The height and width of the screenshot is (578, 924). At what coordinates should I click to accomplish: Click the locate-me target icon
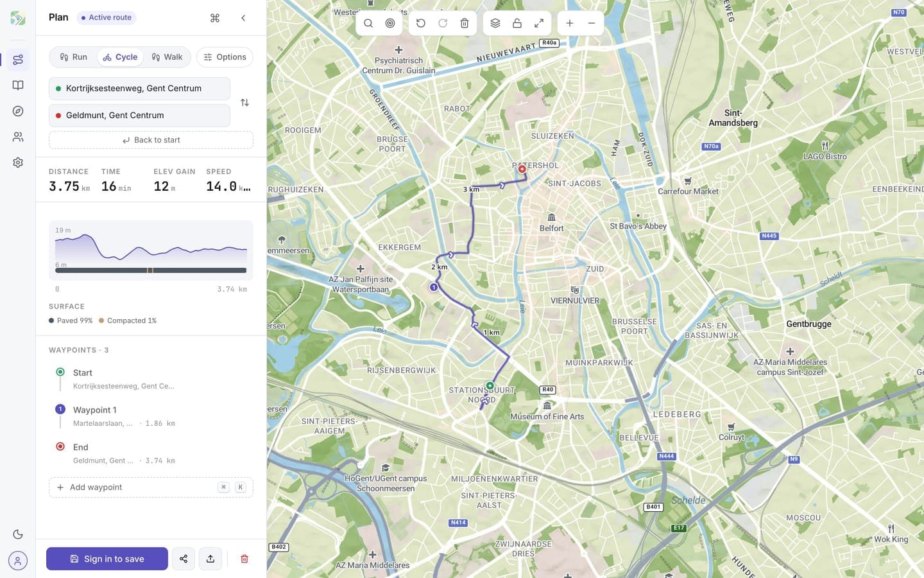pyautogui.click(x=390, y=23)
